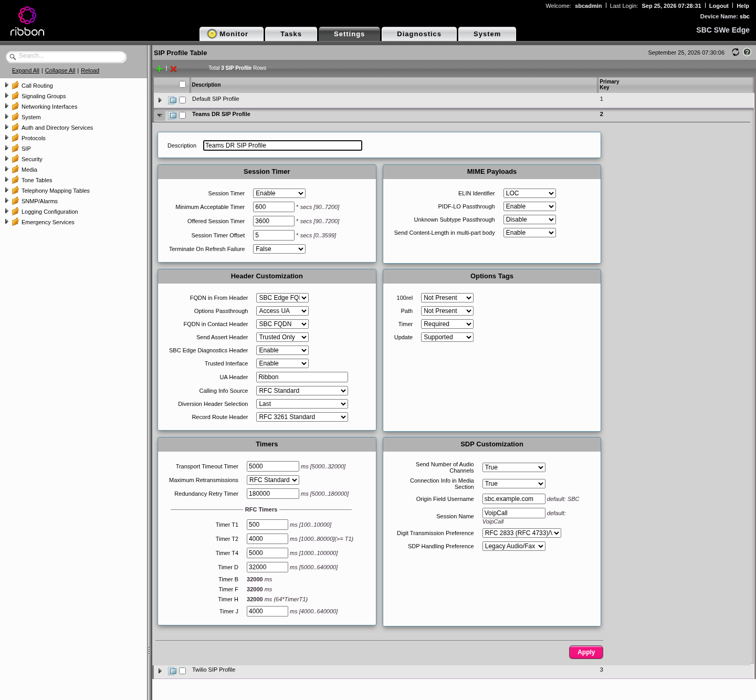Click the sidebar Search box
Viewport: 756px width, 700px height.
(x=66, y=56)
